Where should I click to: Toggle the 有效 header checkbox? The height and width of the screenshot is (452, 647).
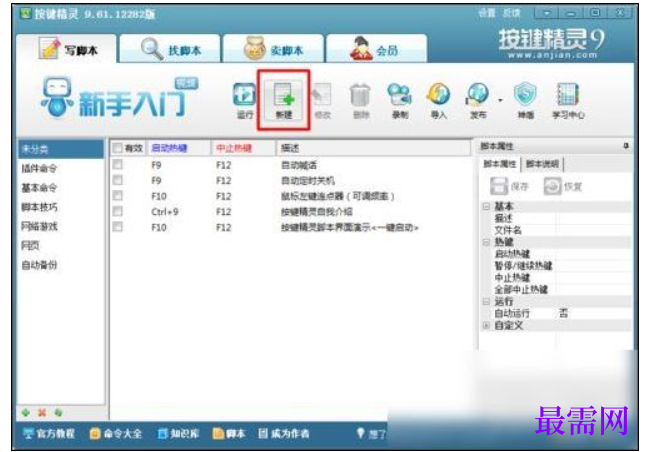(118, 148)
